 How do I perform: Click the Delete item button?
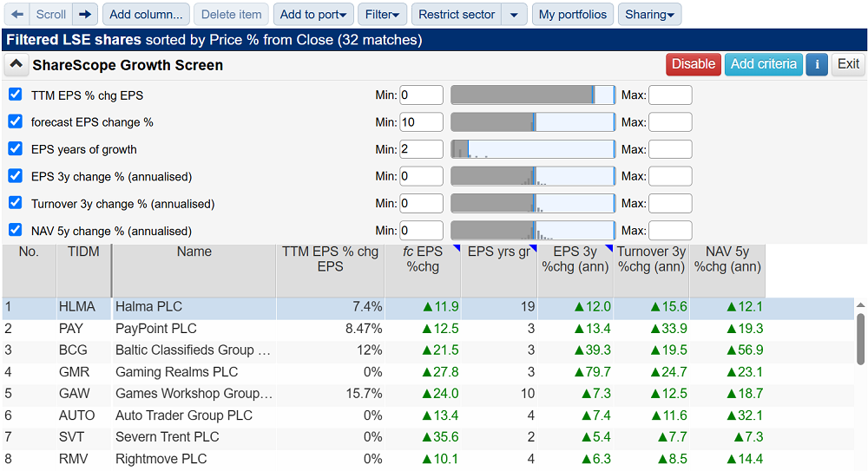pos(232,15)
